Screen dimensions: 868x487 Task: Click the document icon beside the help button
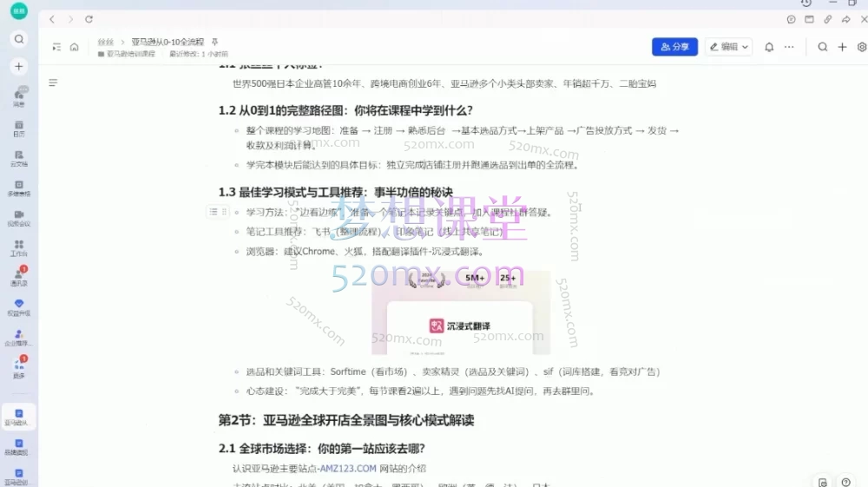pos(823,482)
